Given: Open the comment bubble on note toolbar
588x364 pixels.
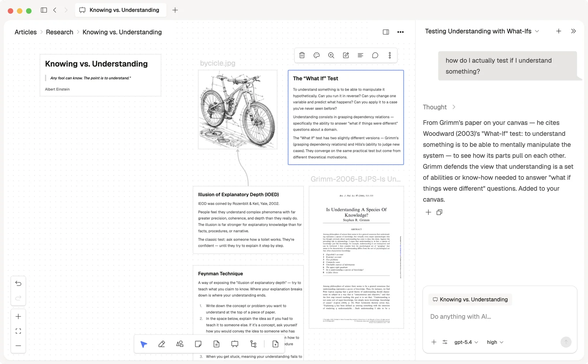Looking at the screenshot, I should [x=375, y=55].
